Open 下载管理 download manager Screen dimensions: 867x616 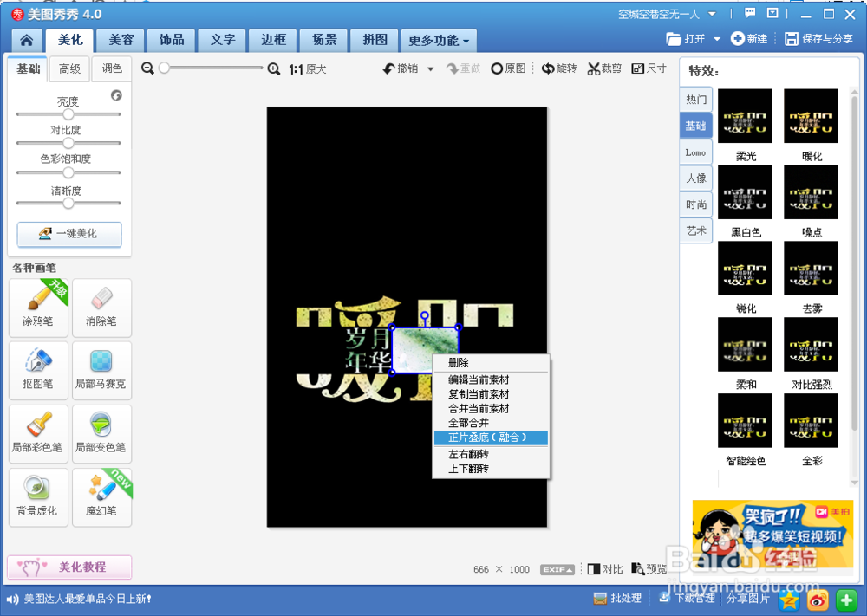[x=687, y=599]
